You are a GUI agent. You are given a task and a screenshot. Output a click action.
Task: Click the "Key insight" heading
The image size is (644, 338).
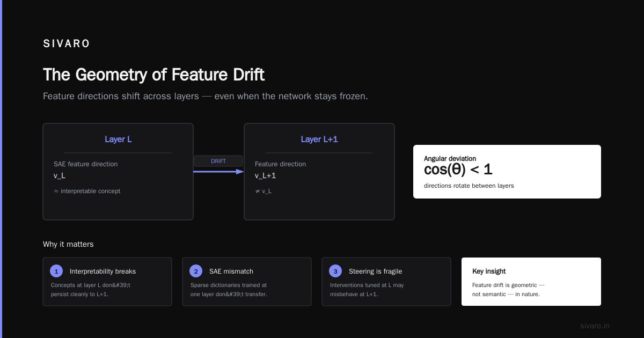[x=489, y=271]
